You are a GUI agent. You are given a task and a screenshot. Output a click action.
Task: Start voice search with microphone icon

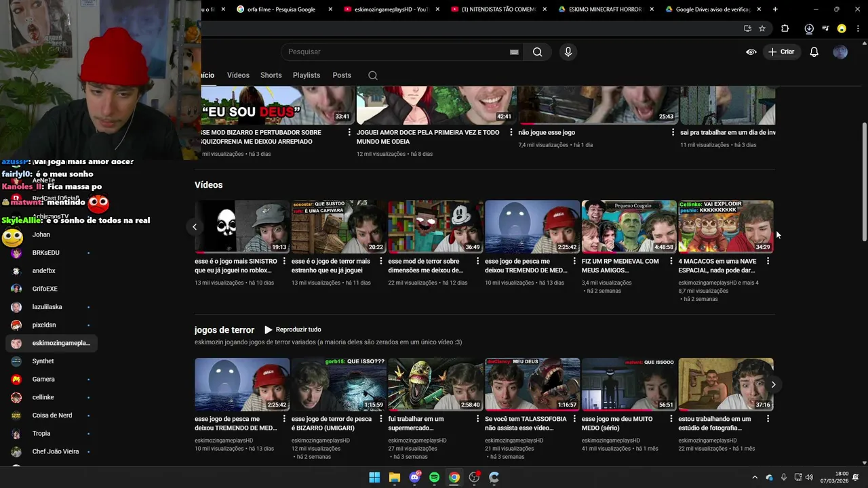pos(568,52)
